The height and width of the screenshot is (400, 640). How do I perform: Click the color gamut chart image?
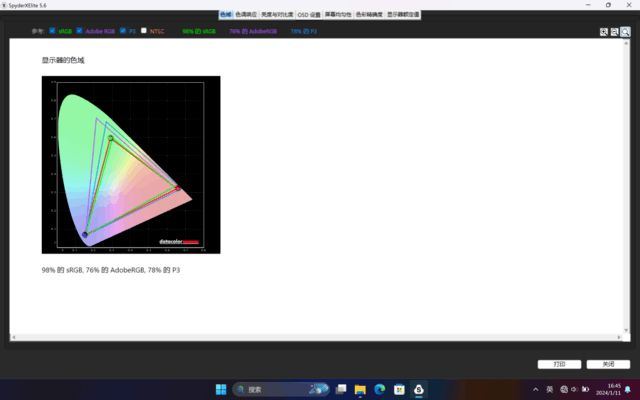point(131,164)
